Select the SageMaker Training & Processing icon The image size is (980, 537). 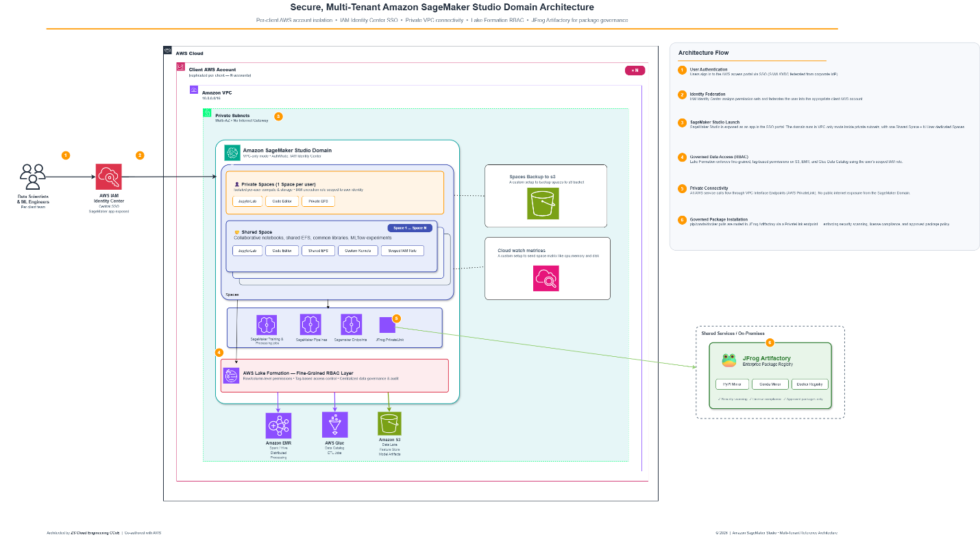pos(266,325)
